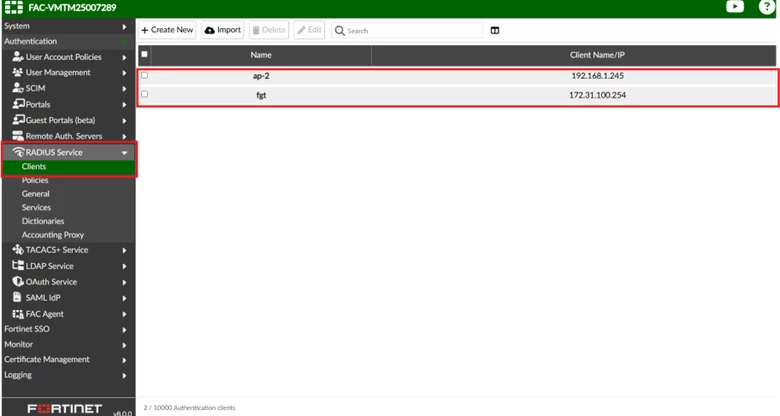Click into the Search input field
The width and height of the screenshot is (780, 416).
coord(407,30)
